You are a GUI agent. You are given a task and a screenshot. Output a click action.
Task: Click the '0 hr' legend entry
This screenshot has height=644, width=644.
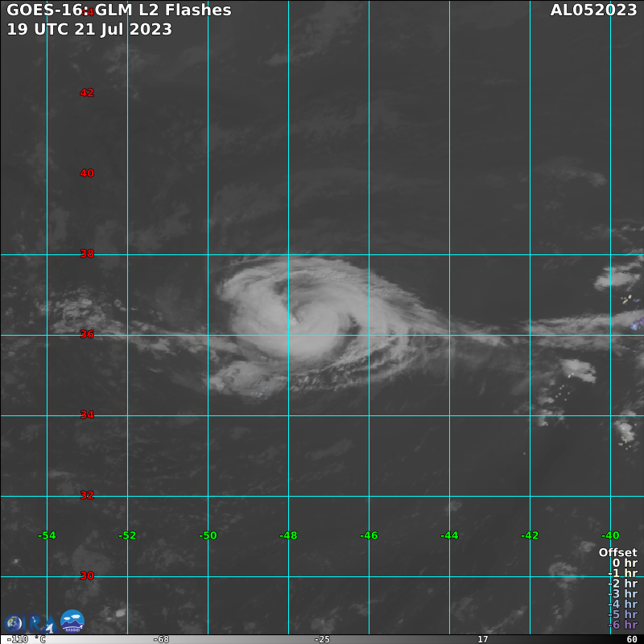tap(625, 563)
